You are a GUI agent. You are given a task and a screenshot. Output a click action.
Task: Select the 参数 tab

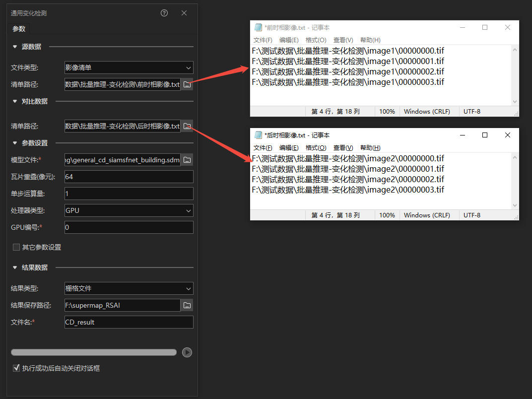(19, 29)
